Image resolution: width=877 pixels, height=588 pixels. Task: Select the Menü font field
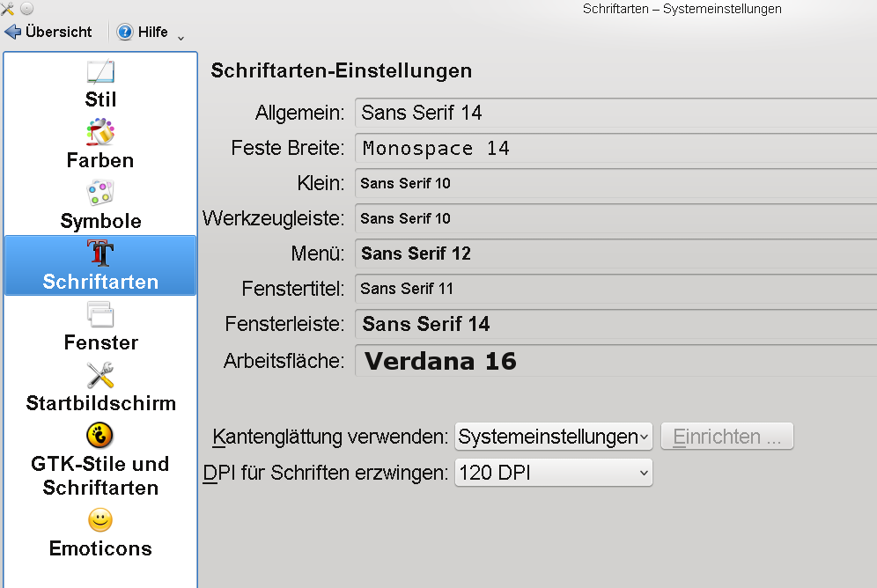(x=615, y=254)
